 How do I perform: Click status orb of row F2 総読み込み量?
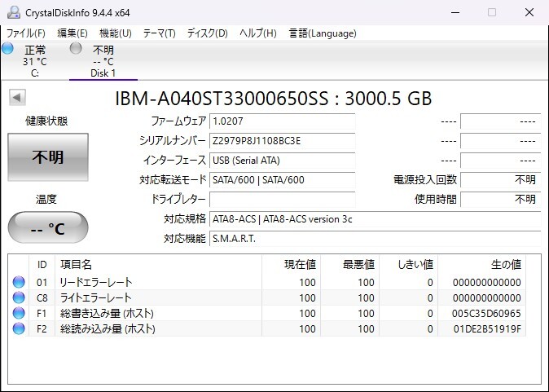click(19, 328)
